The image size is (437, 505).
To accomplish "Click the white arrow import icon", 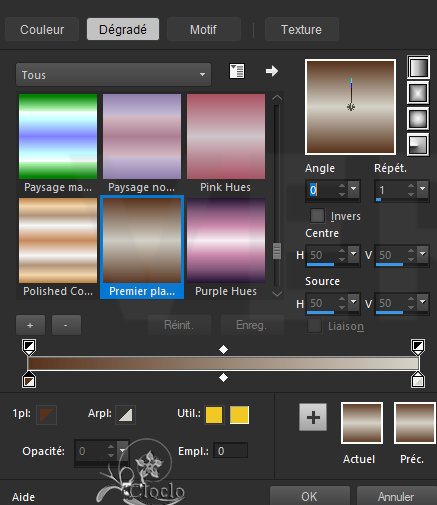I will coord(272,71).
